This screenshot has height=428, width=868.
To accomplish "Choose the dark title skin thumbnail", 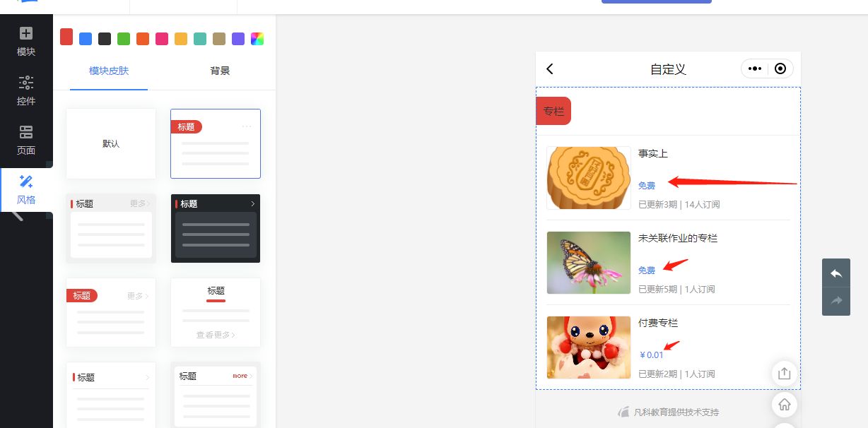I will click(216, 228).
